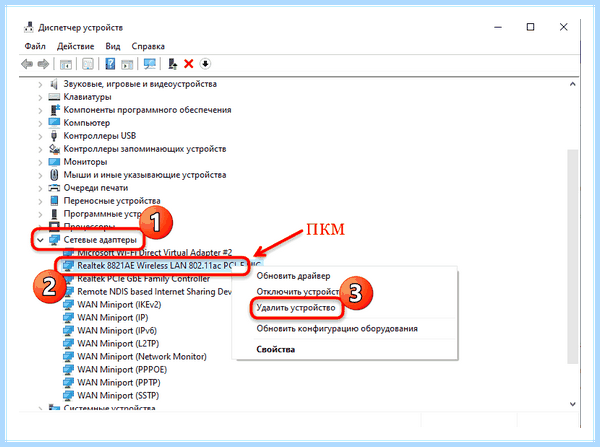600x447 pixels.
Task: Expand the Мониторы category chevron
Action: click(40, 162)
